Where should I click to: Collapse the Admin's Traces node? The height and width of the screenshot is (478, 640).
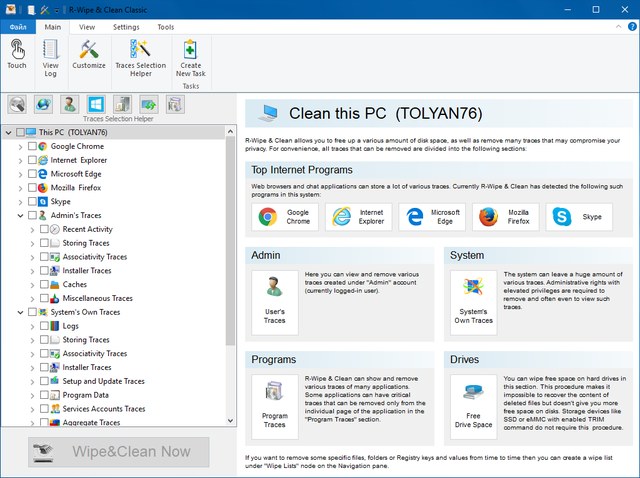19,215
